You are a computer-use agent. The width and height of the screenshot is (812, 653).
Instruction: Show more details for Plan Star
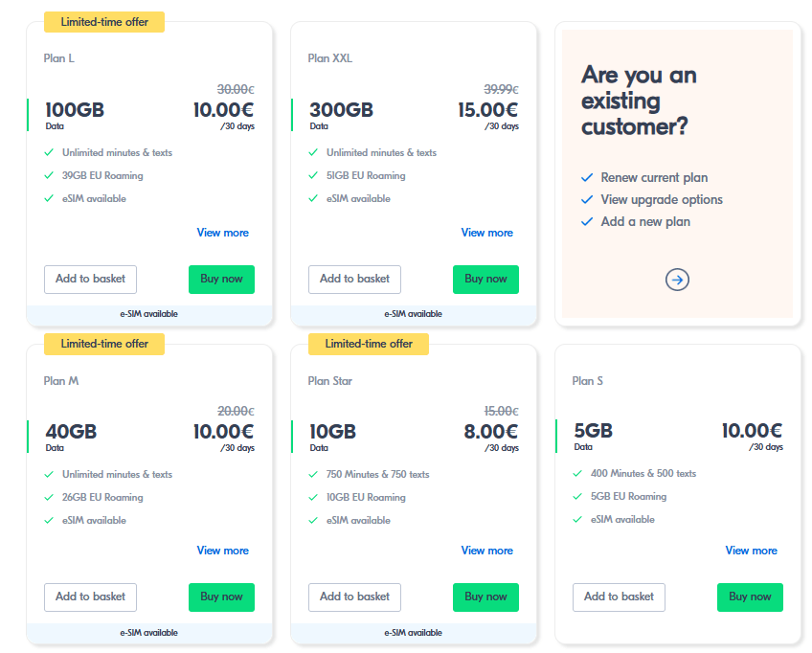(x=486, y=551)
